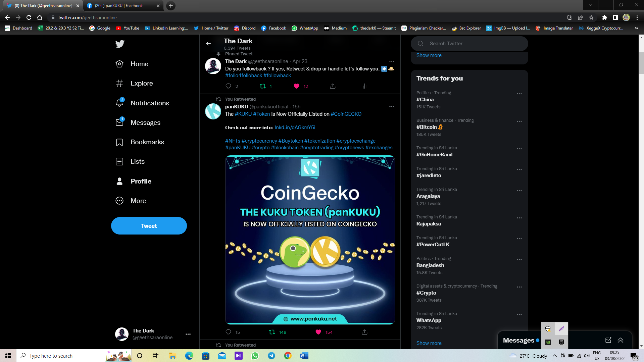Open the #China trending topic
Screen dimensions: 644x362
coord(425,100)
